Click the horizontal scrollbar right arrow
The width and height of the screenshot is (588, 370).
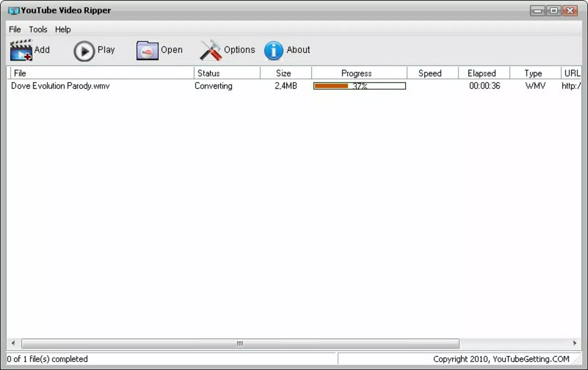click(x=575, y=344)
